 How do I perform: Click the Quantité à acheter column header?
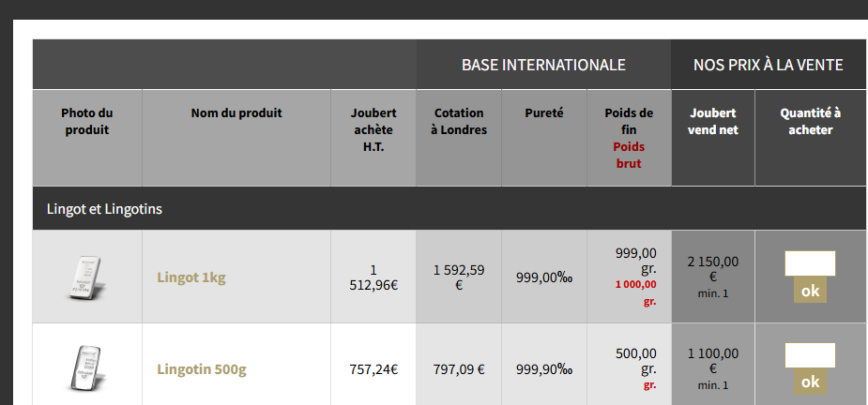(x=810, y=121)
